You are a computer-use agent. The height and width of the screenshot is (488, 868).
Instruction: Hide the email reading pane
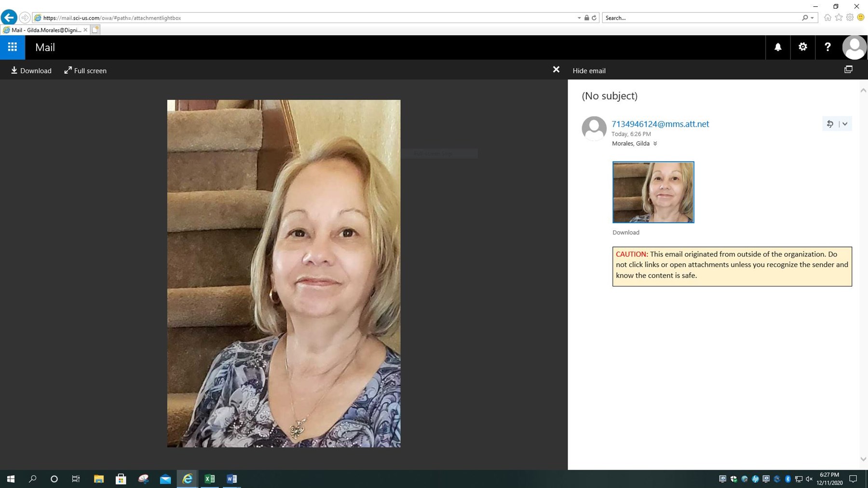(x=589, y=70)
